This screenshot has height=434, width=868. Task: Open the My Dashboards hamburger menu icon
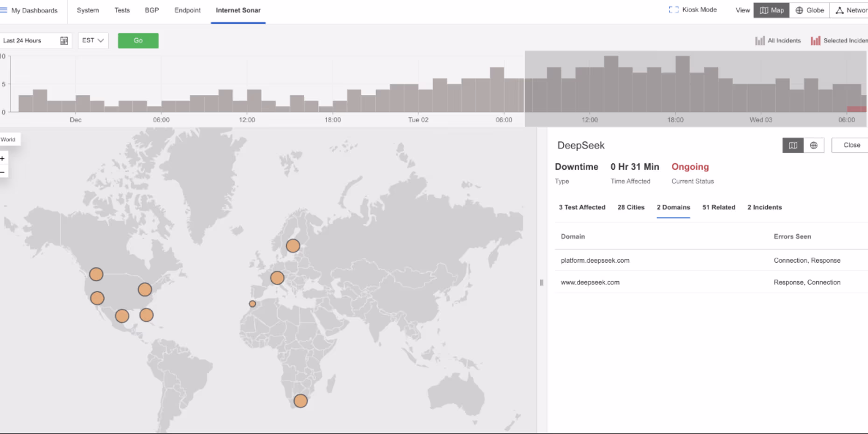[4, 10]
